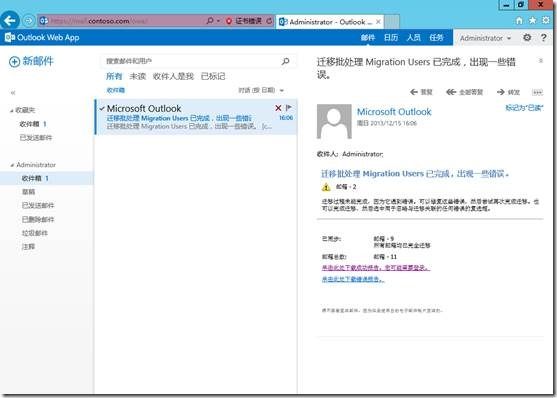Click the browser back arrow button
Image resolution: width=557 pixels, height=398 pixels.
pyautogui.click(x=10, y=21)
